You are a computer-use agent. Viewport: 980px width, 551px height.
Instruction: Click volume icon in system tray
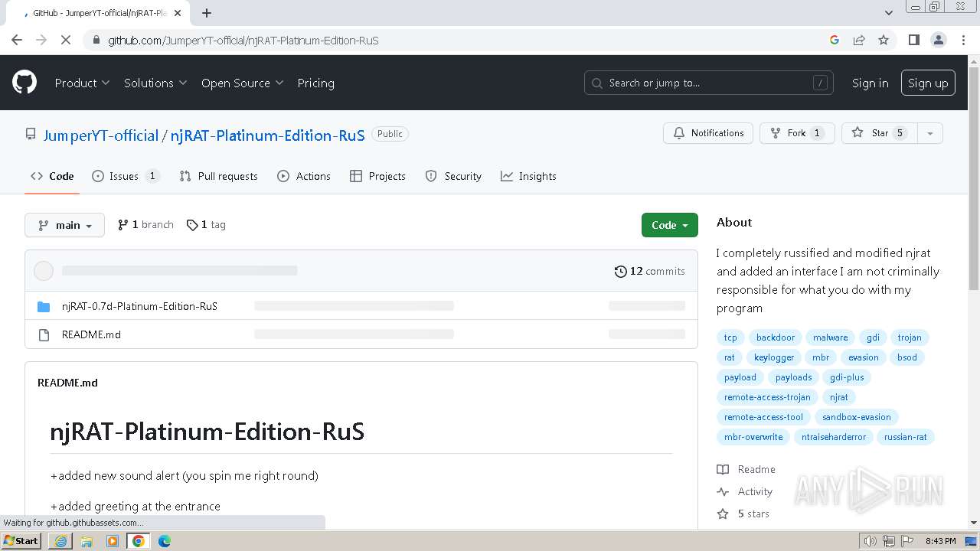(870, 541)
